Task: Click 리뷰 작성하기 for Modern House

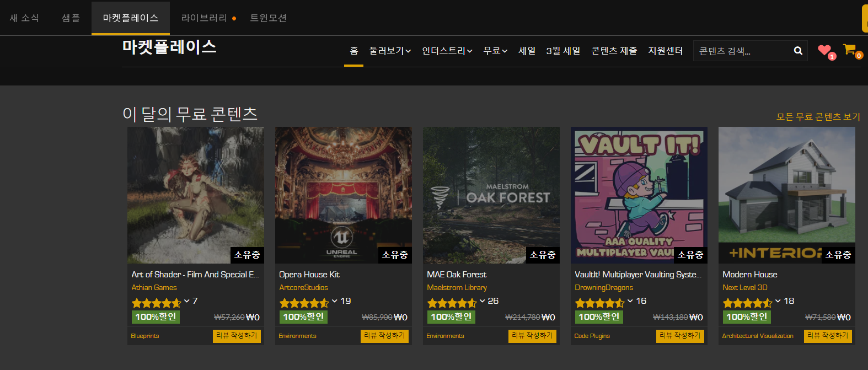Action: pos(828,336)
